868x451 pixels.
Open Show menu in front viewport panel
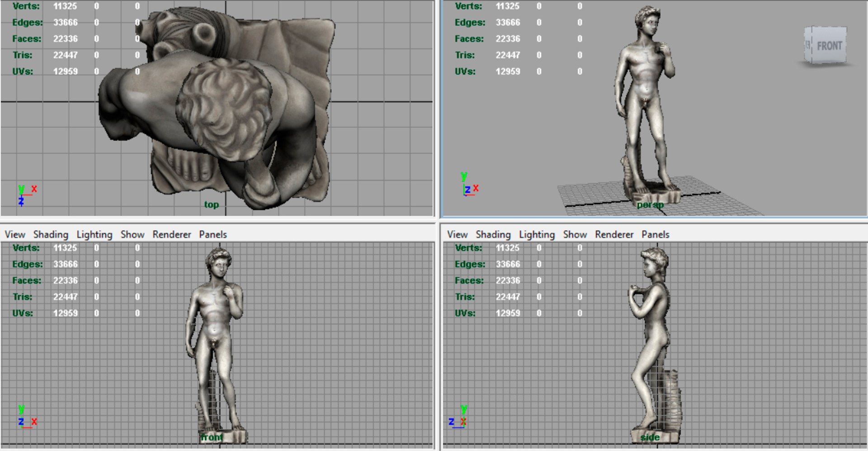click(x=132, y=234)
